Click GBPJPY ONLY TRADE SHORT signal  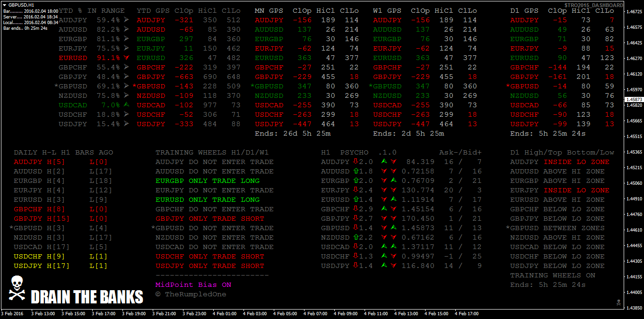210,219
